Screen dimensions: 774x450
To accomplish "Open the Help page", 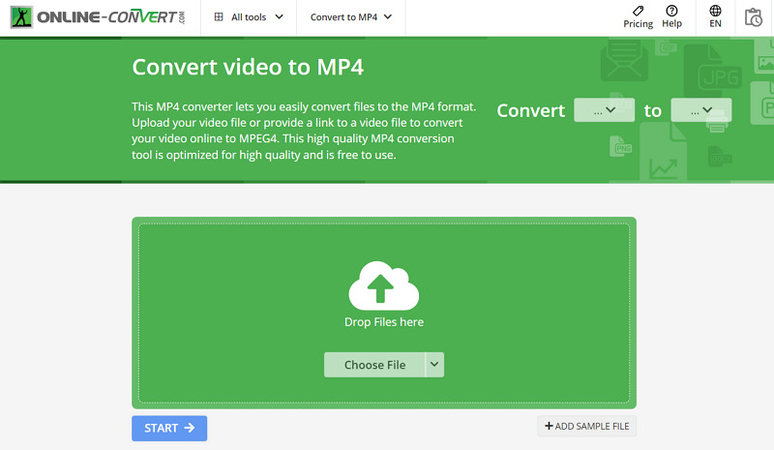I will pos(671,17).
